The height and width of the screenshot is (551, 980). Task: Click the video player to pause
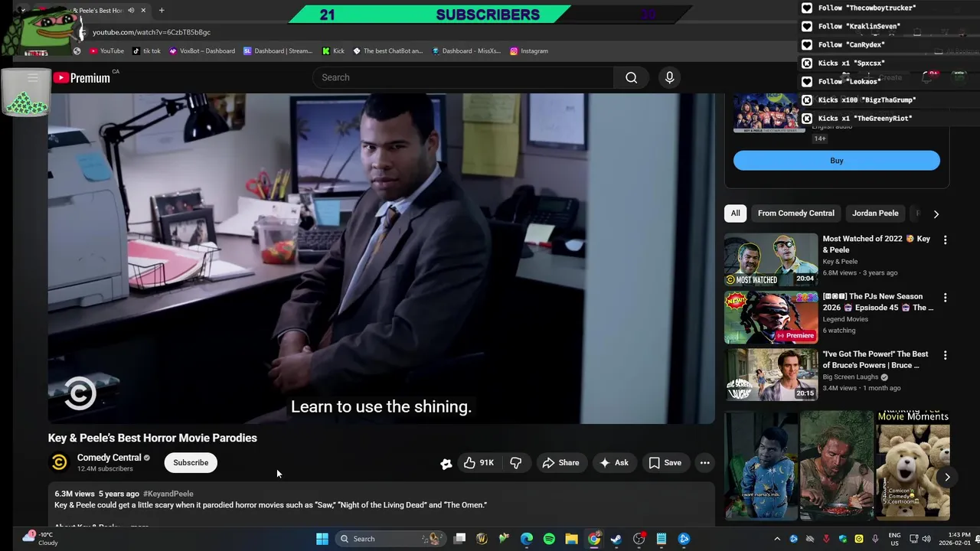tap(381, 259)
